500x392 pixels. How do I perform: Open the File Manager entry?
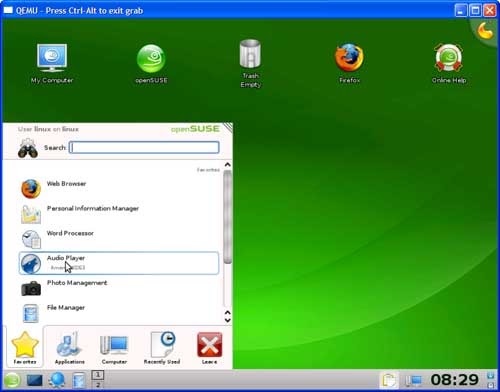coord(119,312)
